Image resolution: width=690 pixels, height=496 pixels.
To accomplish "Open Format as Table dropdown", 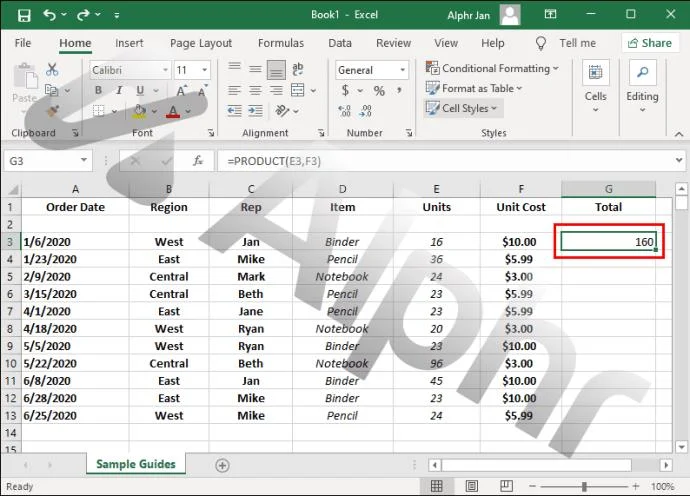I will point(473,88).
